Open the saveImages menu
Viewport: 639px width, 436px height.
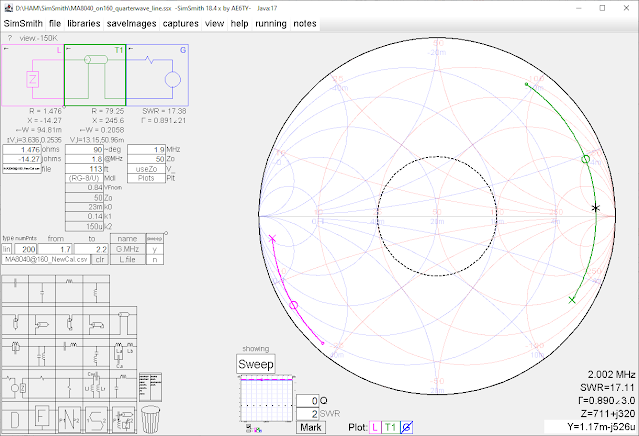click(131, 24)
